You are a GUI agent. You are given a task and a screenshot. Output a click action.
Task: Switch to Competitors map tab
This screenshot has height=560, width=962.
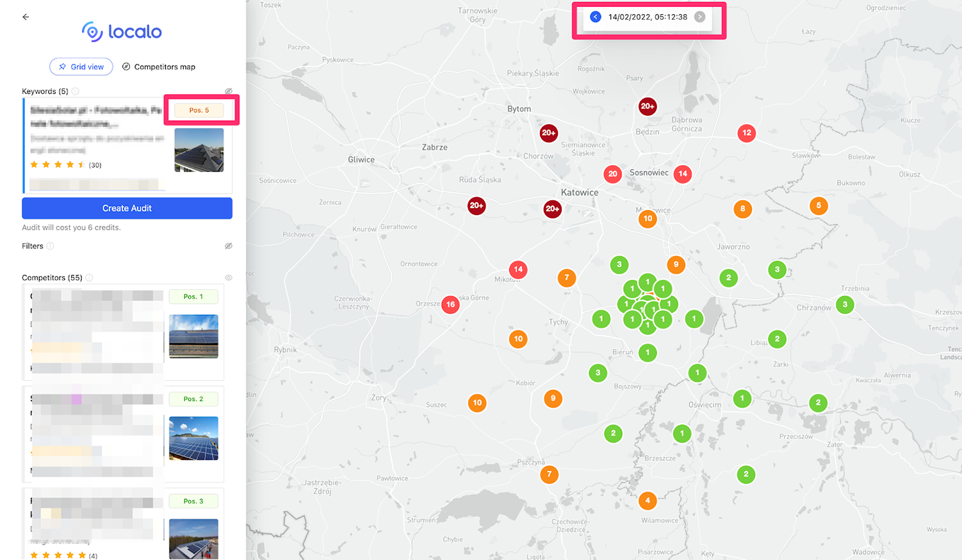coord(159,67)
